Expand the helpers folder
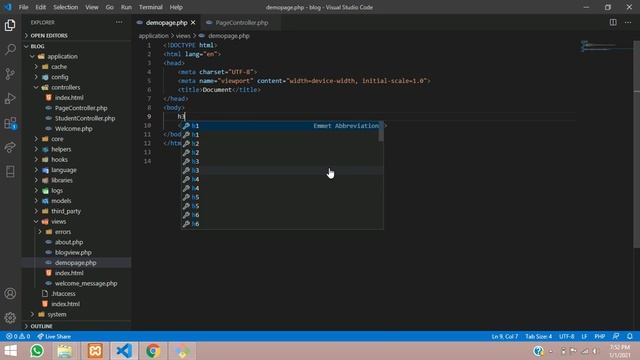 coord(61,149)
